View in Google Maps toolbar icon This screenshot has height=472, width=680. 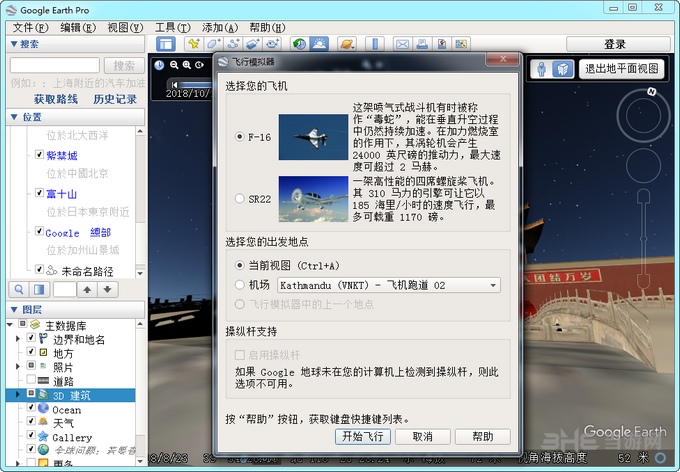(461, 44)
